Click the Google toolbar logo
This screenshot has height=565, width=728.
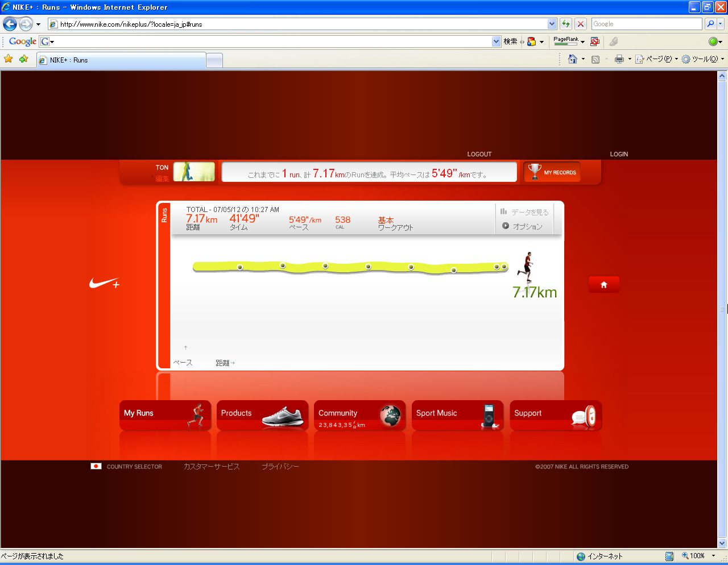[x=23, y=41]
